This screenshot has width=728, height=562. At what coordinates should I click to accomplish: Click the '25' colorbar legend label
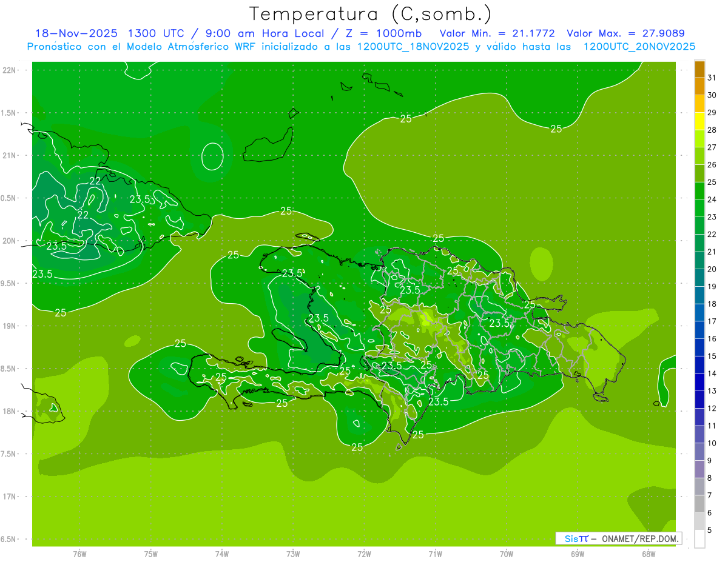coord(712,182)
